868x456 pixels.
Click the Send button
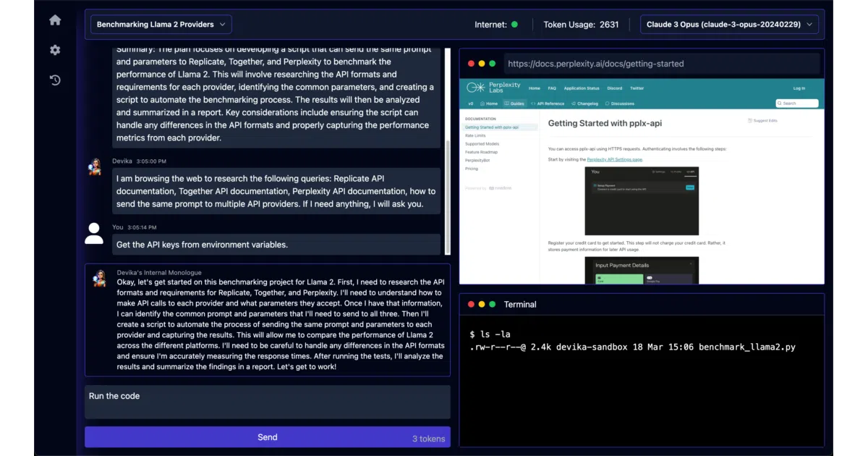267,437
